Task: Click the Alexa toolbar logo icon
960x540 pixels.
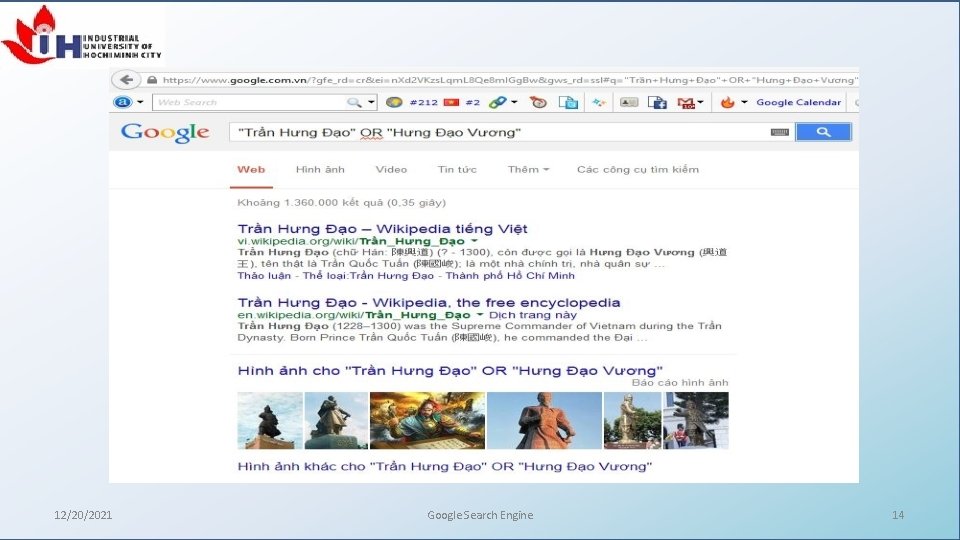Action: pyautogui.click(x=123, y=102)
